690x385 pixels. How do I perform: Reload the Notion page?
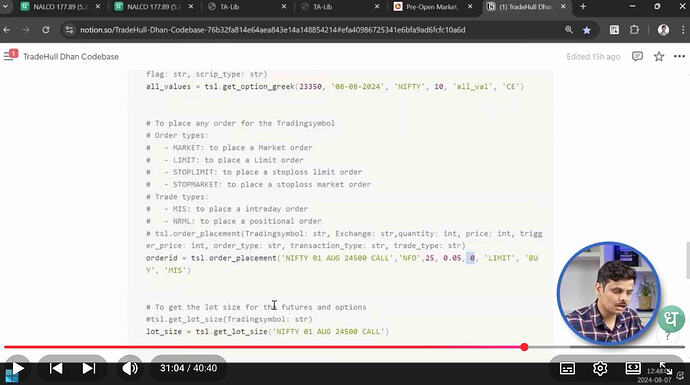pos(46,30)
